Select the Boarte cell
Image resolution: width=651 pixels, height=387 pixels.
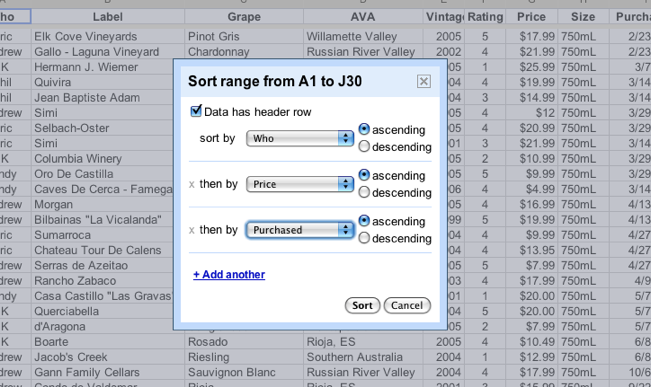coord(108,342)
